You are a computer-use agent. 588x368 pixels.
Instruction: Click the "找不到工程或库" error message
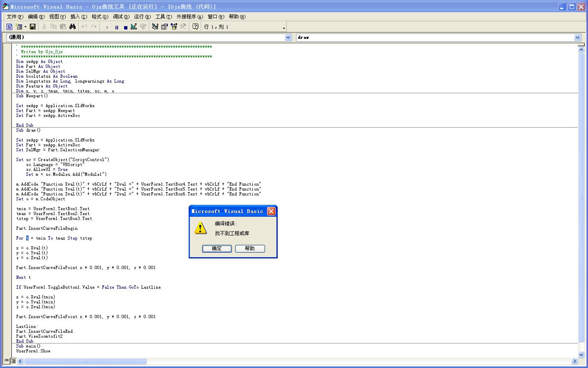coord(232,233)
